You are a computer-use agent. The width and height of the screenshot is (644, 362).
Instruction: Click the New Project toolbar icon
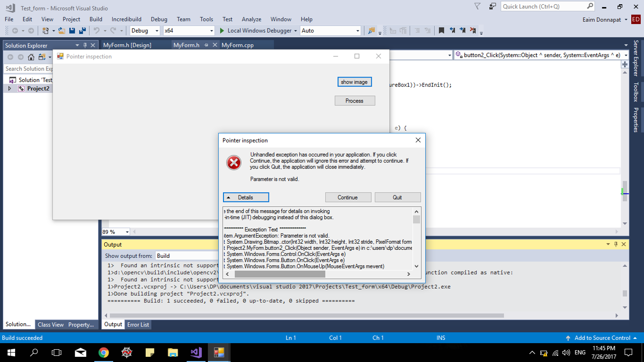pyautogui.click(x=45, y=31)
